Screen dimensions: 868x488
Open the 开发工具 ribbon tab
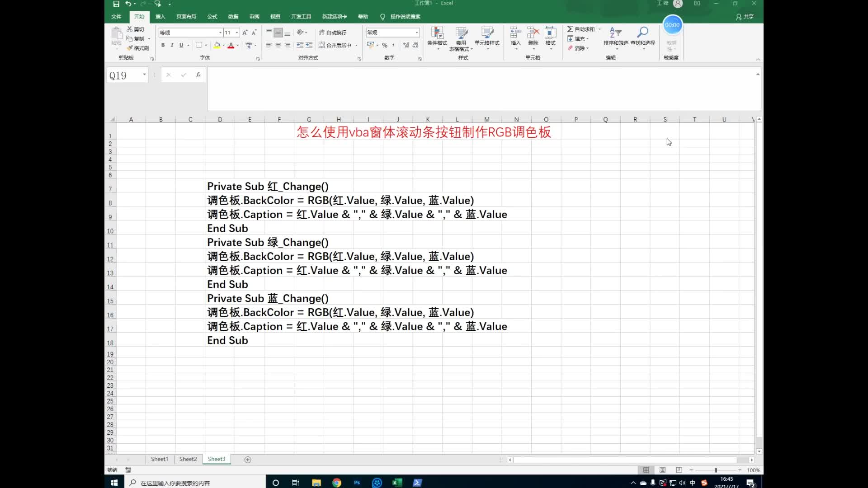coord(301,17)
